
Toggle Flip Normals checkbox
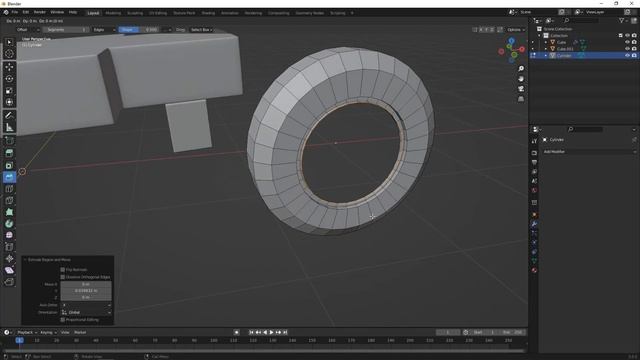62,270
